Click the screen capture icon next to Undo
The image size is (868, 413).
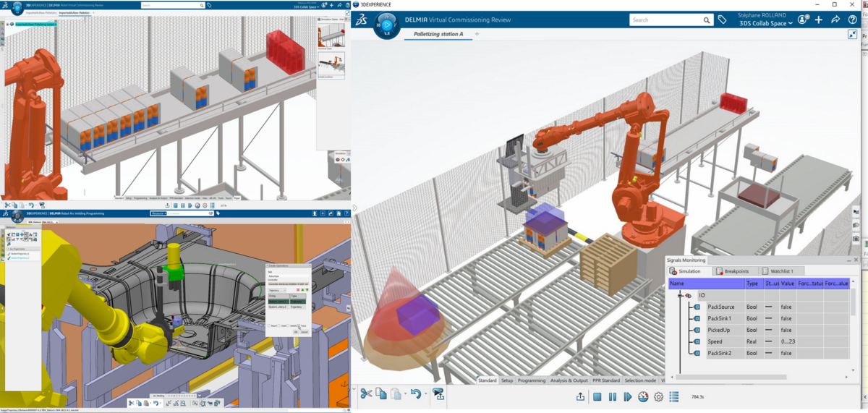(x=438, y=393)
